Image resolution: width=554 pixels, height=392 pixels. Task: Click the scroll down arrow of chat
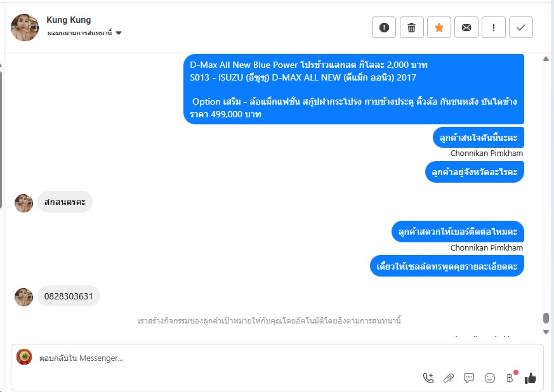click(546, 332)
